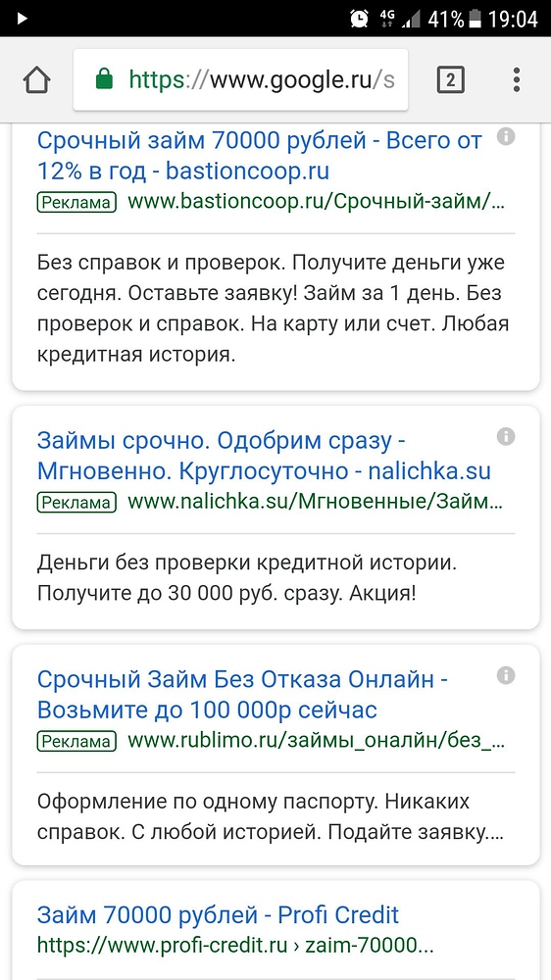Click the www.bastioncoop.ru display URL
Screen dimensions: 551x980
tap(317, 203)
